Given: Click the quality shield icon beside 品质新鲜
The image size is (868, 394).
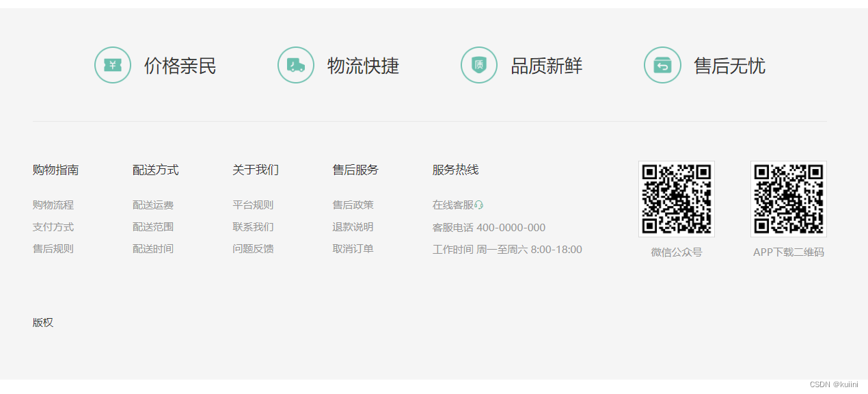Looking at the screenshot, I should coord(479,65).
